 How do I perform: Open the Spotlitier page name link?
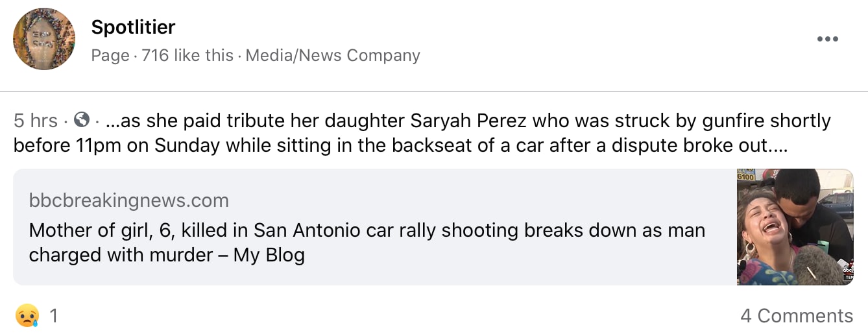click(133, 27)
